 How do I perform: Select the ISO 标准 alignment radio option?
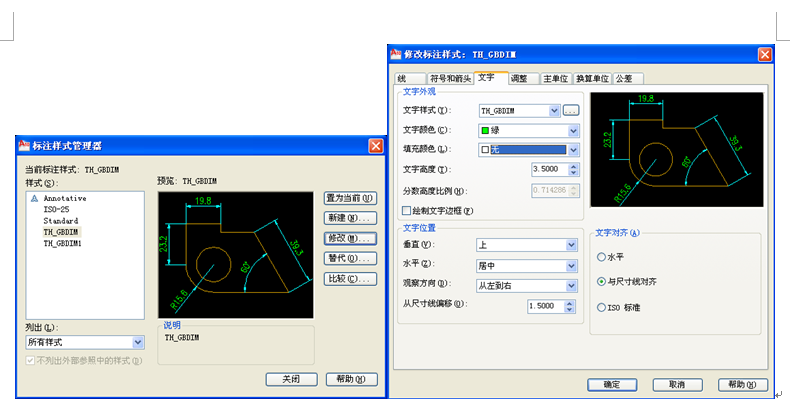pyautogui.click(x=601, y=307)
